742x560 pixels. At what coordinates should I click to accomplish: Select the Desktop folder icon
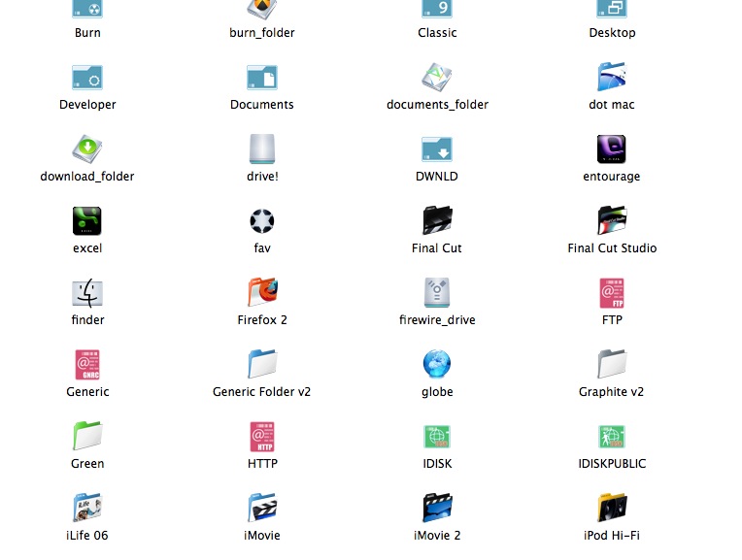612,9
